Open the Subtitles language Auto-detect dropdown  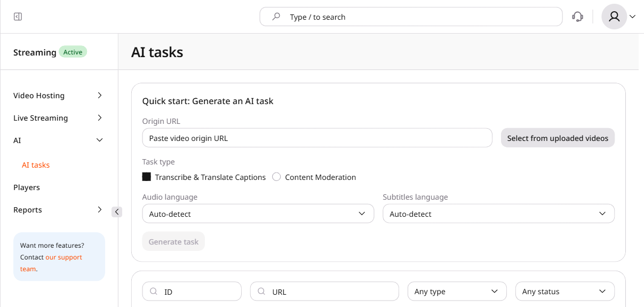click(x=499, y=214)
